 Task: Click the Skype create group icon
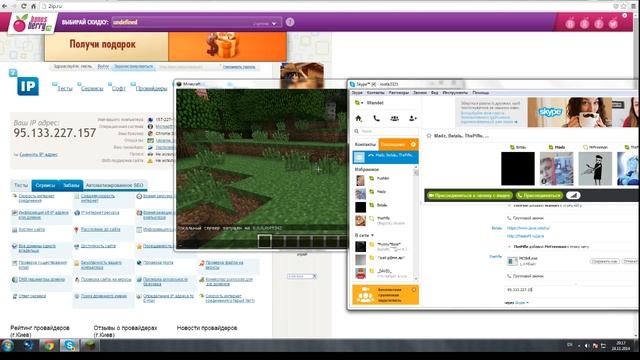(x=394, y=118)
